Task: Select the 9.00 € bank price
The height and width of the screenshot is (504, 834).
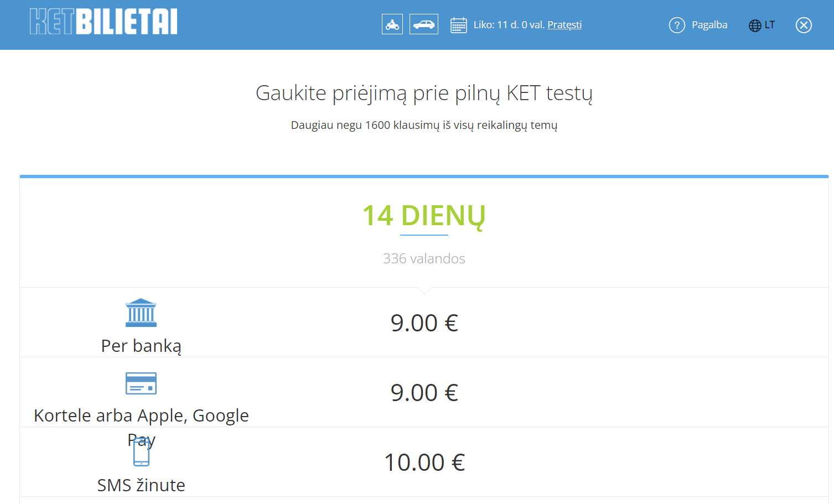Action: tap(424, 323)
